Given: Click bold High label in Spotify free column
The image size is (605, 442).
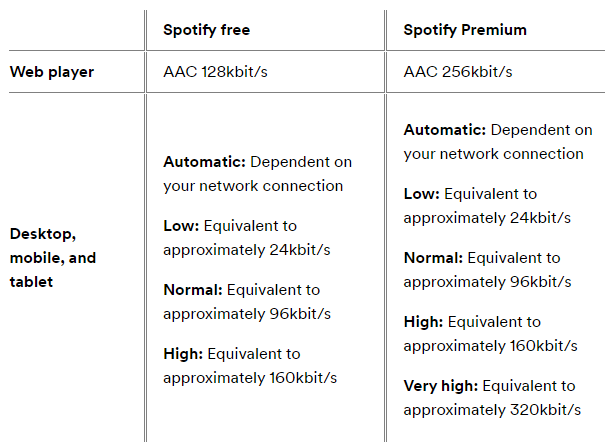Looking at the screenshot, I should [x=182, y=353].
